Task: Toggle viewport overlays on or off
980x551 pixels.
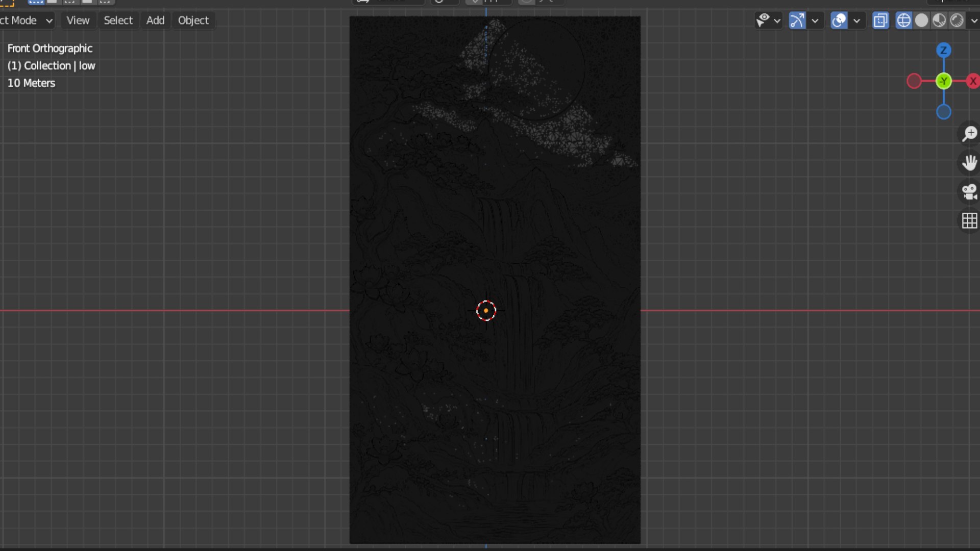Action: point(839,20)
